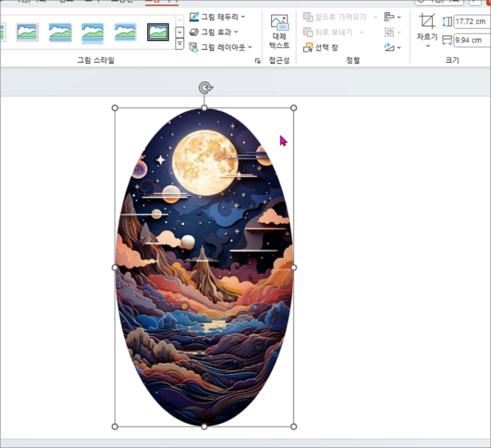Select the black double frame picture style
Viewport: 491px width, 448px height.
pyautogui.click(x=158, y=32)
